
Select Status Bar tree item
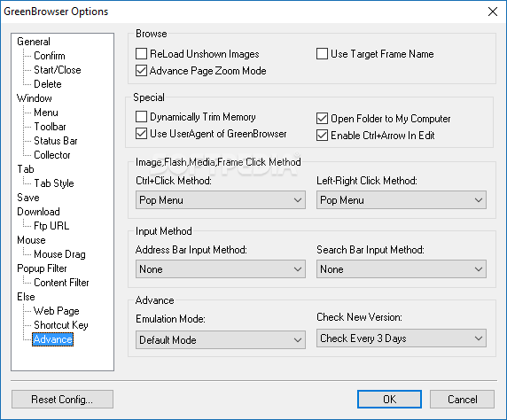(x=56, y=141)
